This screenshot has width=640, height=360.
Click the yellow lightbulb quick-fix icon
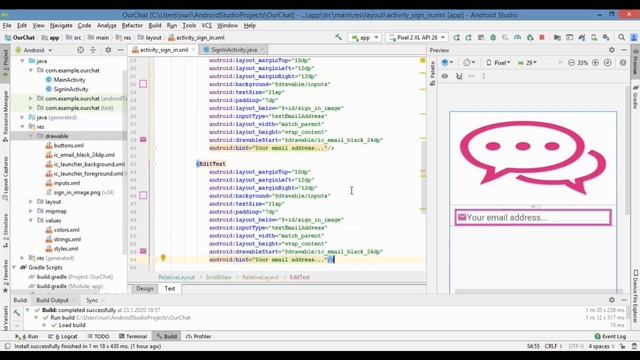(163, 258)
